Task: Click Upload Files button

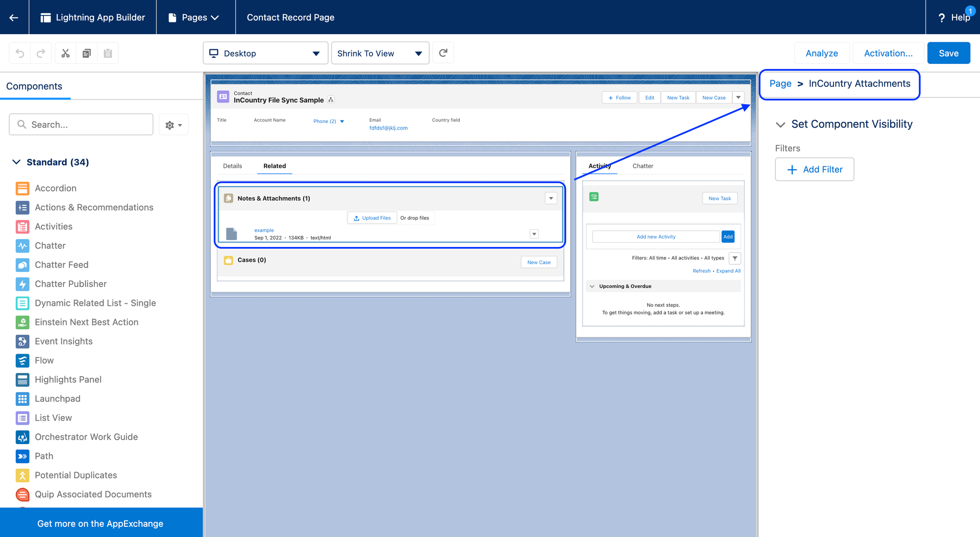Action: [372, 218]
